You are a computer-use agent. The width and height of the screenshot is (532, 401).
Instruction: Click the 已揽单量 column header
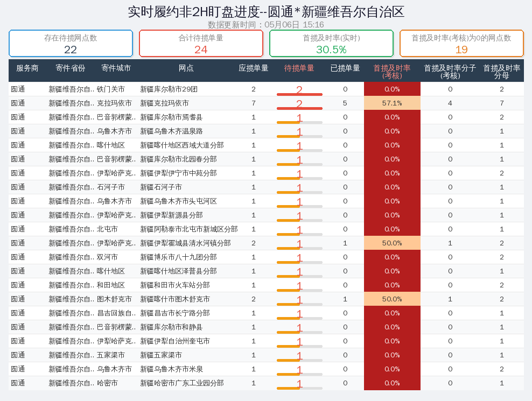point(345,68)
